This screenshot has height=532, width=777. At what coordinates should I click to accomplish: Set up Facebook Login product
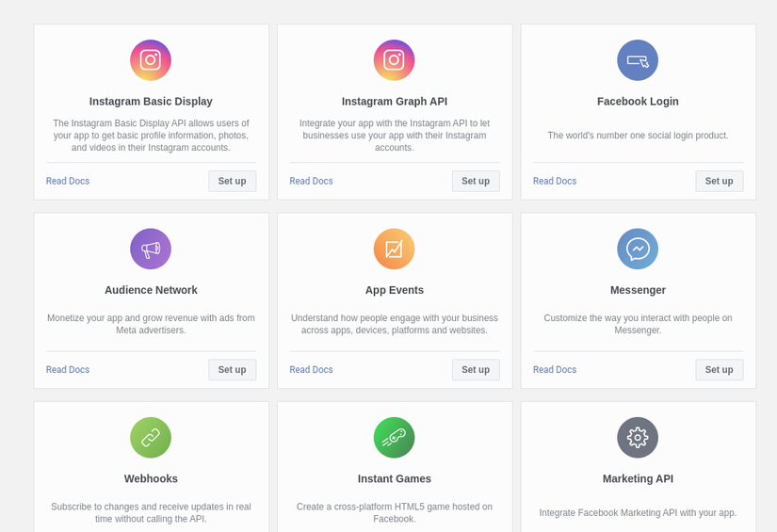click(719, 181)
